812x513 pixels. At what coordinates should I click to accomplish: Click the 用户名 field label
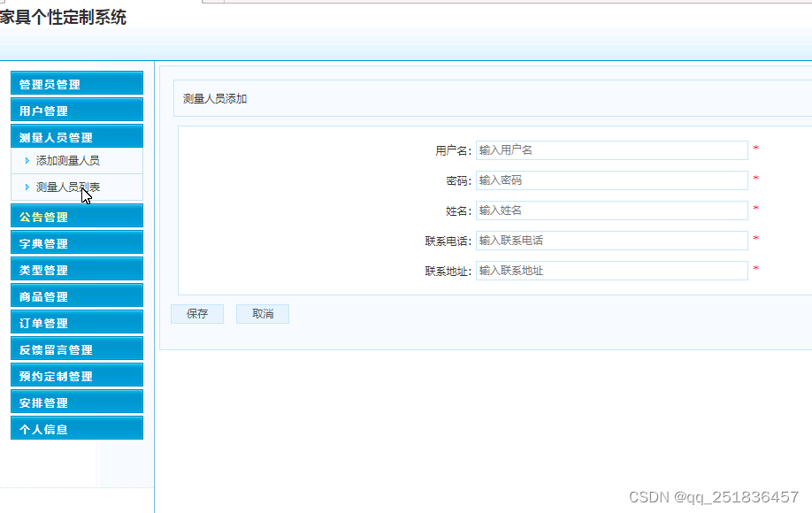pos(453,150)
